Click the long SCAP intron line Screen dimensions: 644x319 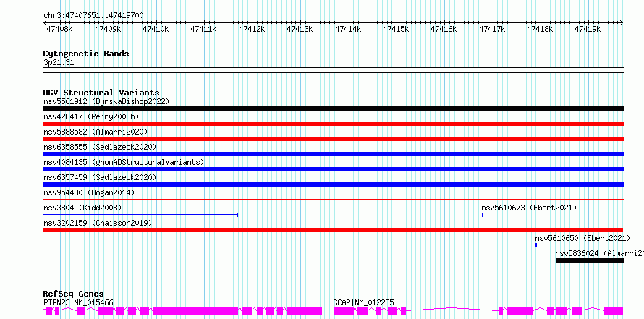(x=452, y=309)
